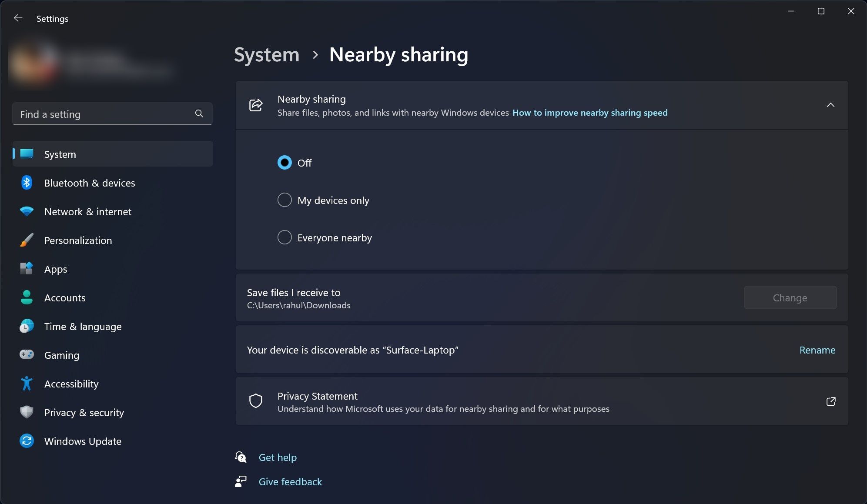Screen dimensions: 867x504
Task: Select the Off radio button
Action: coord(285,163)
